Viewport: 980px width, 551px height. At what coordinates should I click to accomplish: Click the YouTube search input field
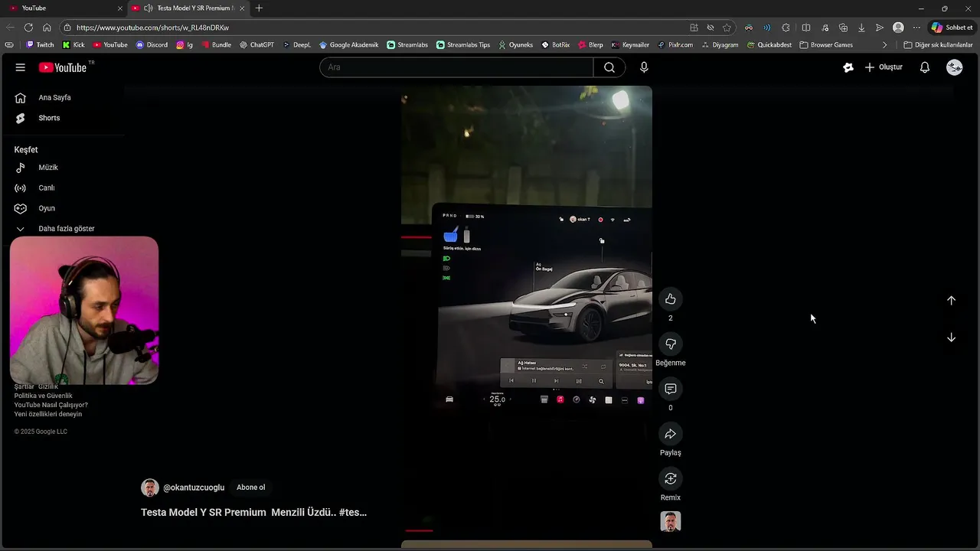coord(457,67)
